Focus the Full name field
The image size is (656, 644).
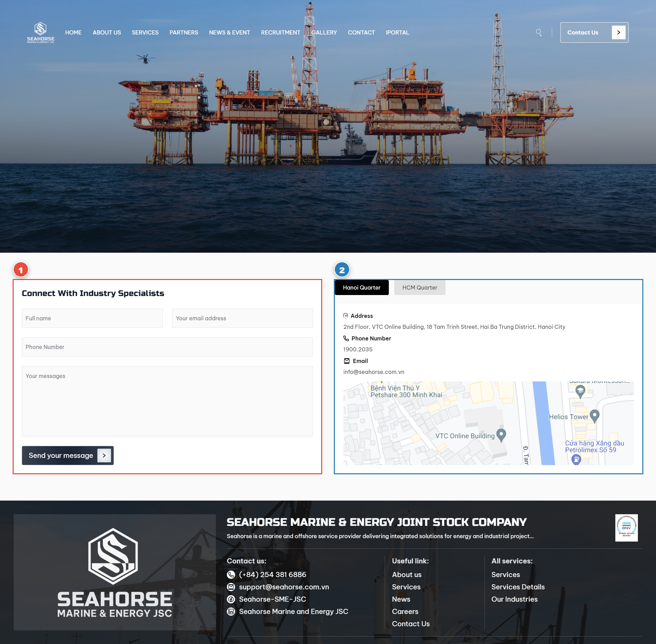point(92,318)
